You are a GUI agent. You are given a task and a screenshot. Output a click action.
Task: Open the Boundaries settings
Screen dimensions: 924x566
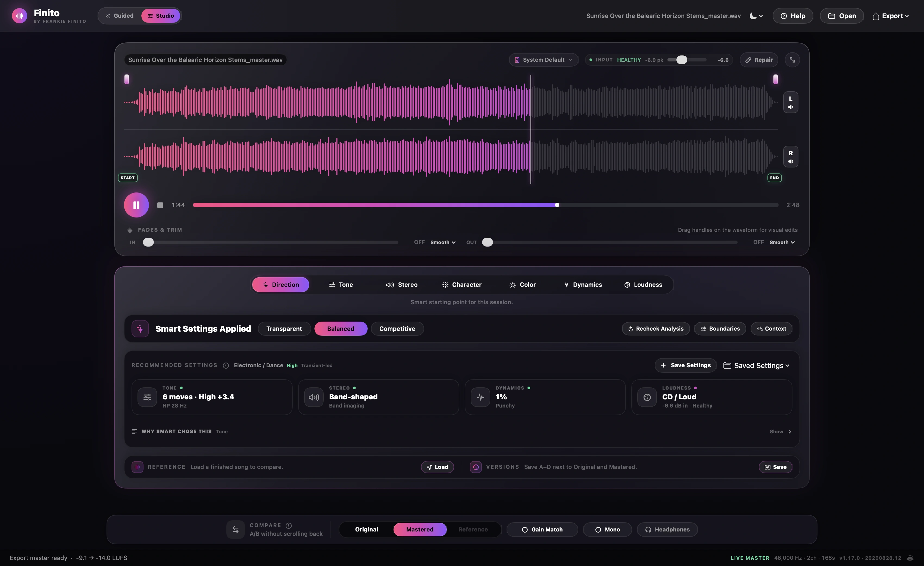[x=720, y=329]
